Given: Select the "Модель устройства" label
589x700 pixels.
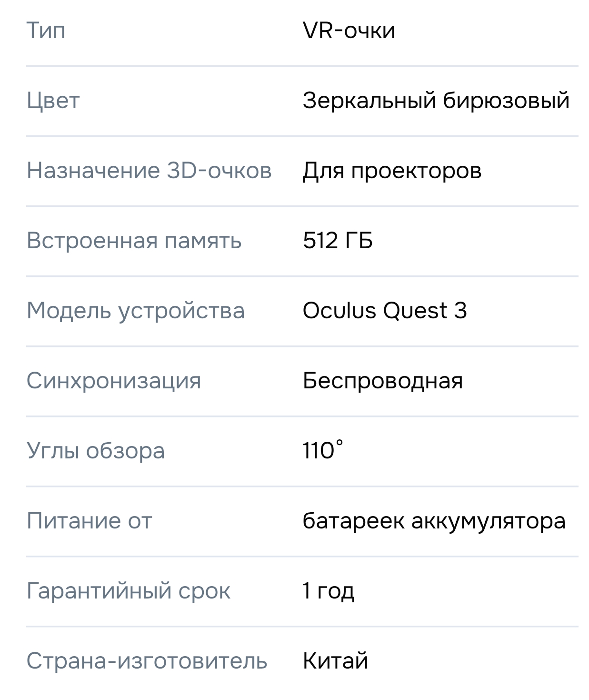Looking at the screenshot, I should click(136, 311).
